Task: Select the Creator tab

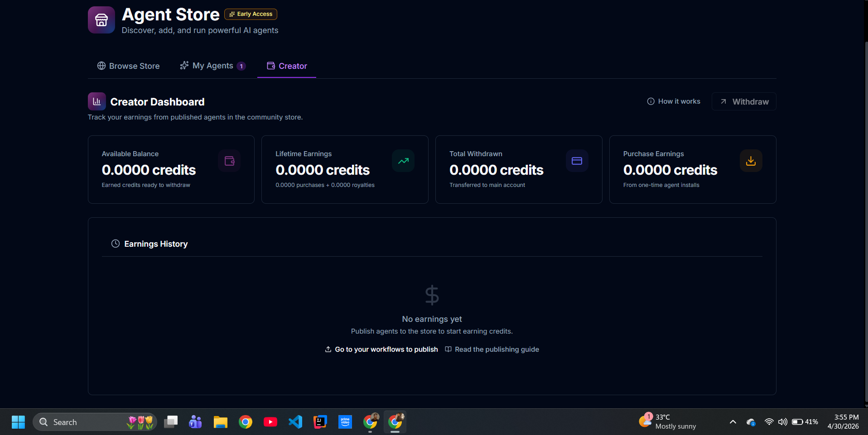Action: pos(287,66)
